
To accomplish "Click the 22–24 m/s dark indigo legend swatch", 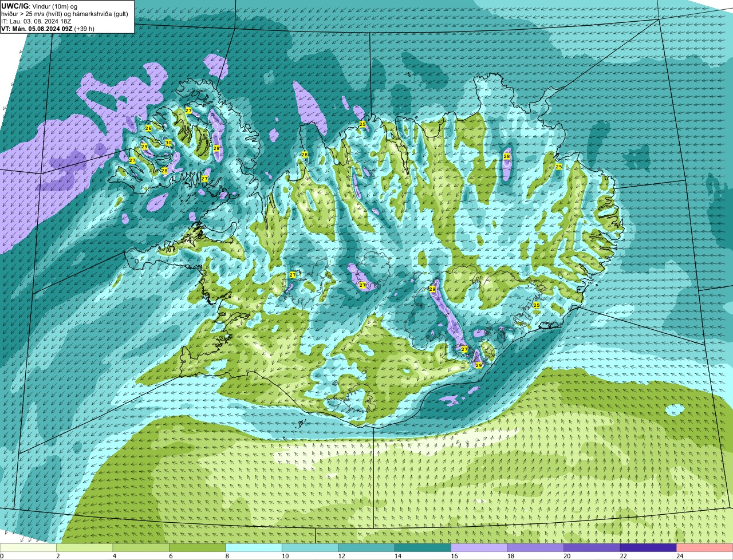I will [x=648, y=548].
